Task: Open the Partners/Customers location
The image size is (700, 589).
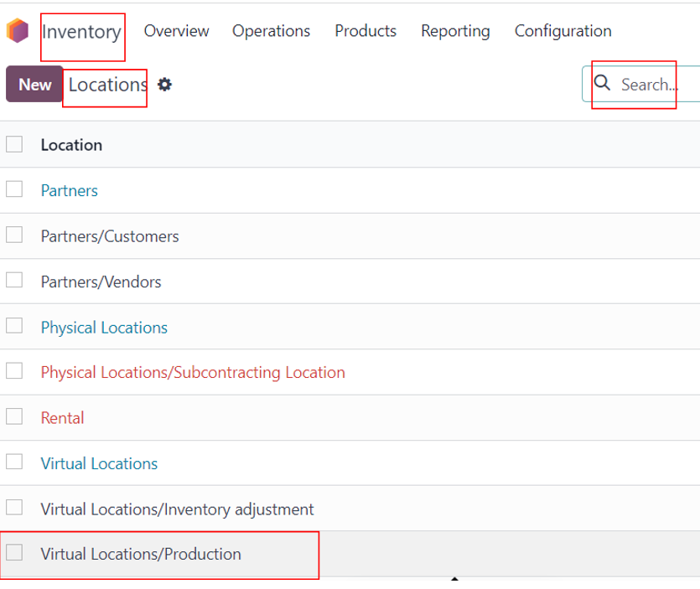Action: pos(110,236)
